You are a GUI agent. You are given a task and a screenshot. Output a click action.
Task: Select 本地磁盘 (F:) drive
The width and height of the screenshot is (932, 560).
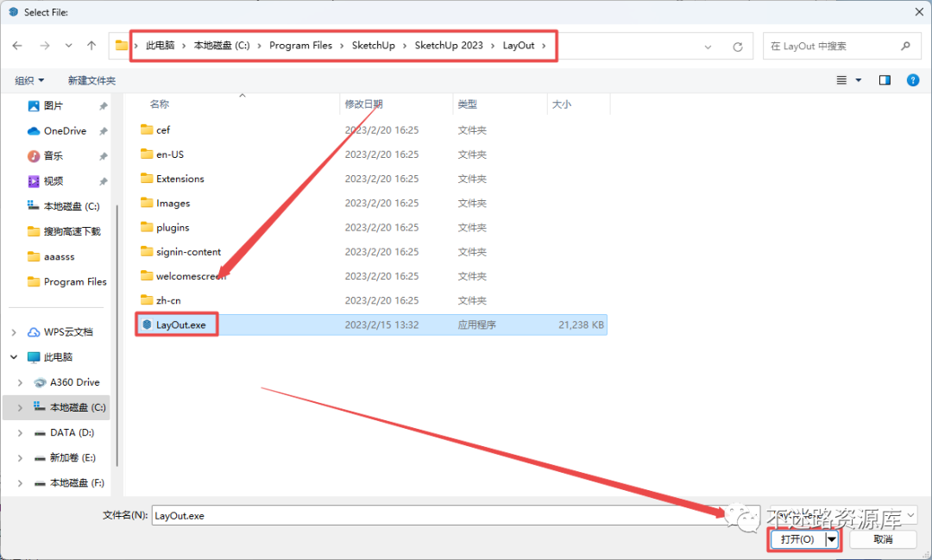point(78,483)
